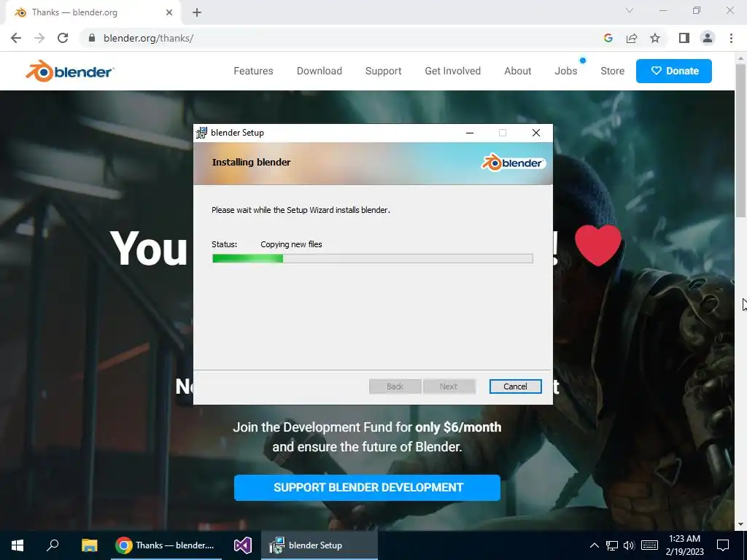
Task: Open Windows taskbar search
Action: [x=53, y=545]
